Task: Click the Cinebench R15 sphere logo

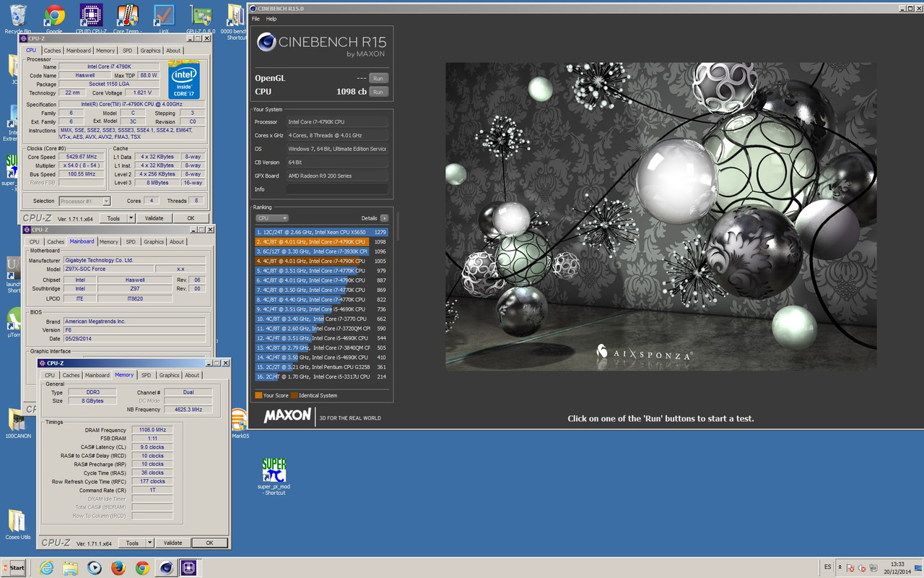Action: coord(266,42)
